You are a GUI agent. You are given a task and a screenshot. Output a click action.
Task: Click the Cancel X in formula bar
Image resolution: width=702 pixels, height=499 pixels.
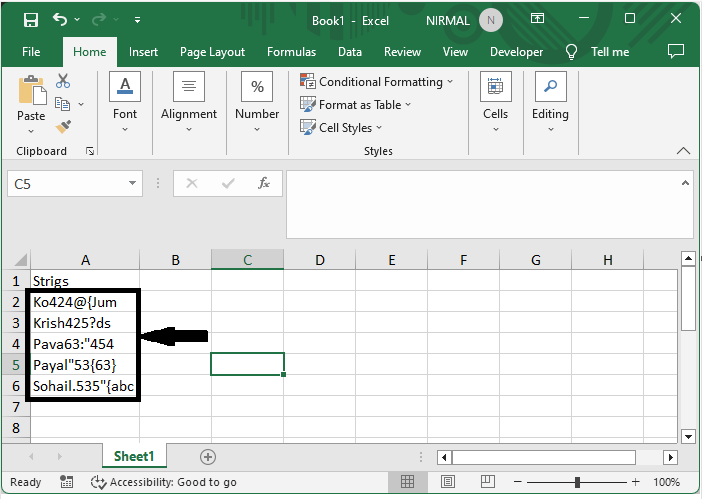click(192, 183)
